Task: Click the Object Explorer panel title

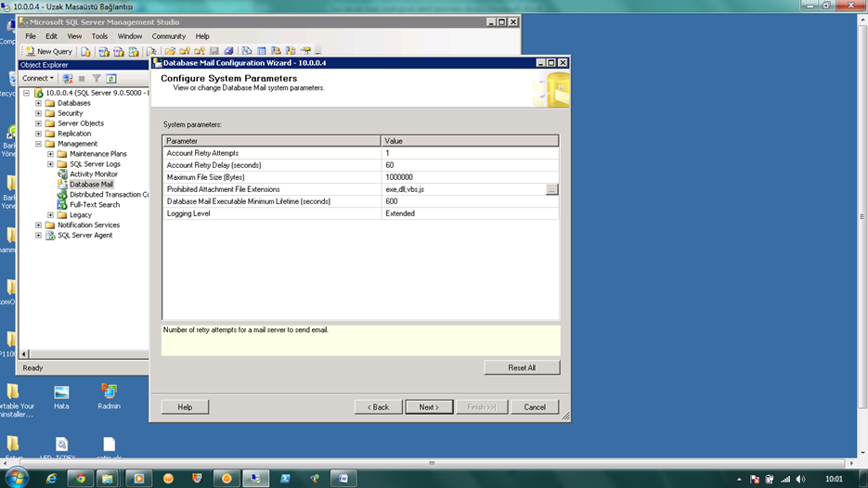Action: point(45,65)
